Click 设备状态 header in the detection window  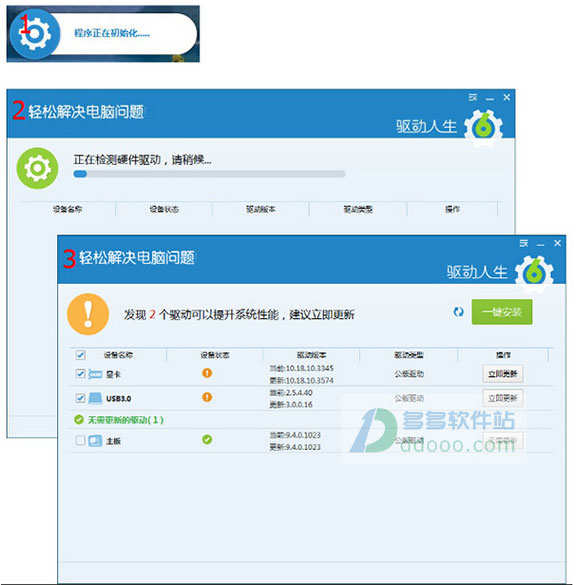164,209
